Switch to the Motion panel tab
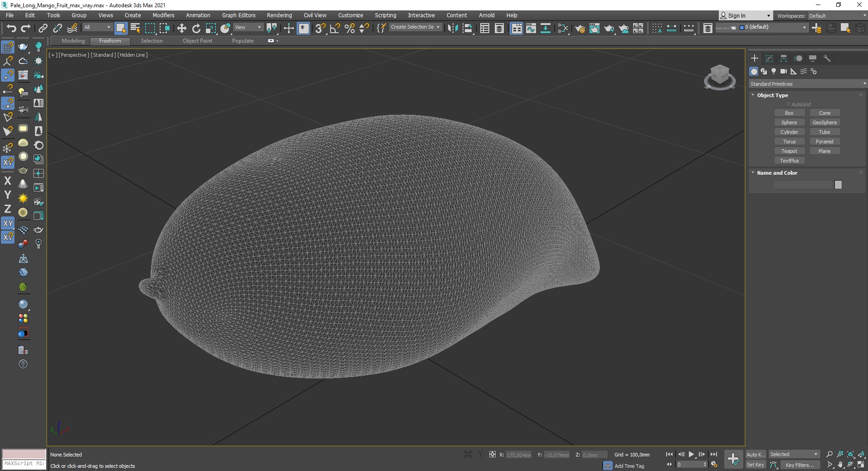Screen dimensions: 868x471 [798, 58]
